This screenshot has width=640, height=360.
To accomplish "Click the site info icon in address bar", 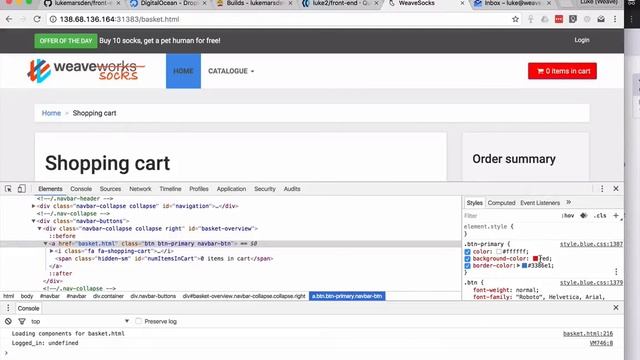I will [53, 19].
